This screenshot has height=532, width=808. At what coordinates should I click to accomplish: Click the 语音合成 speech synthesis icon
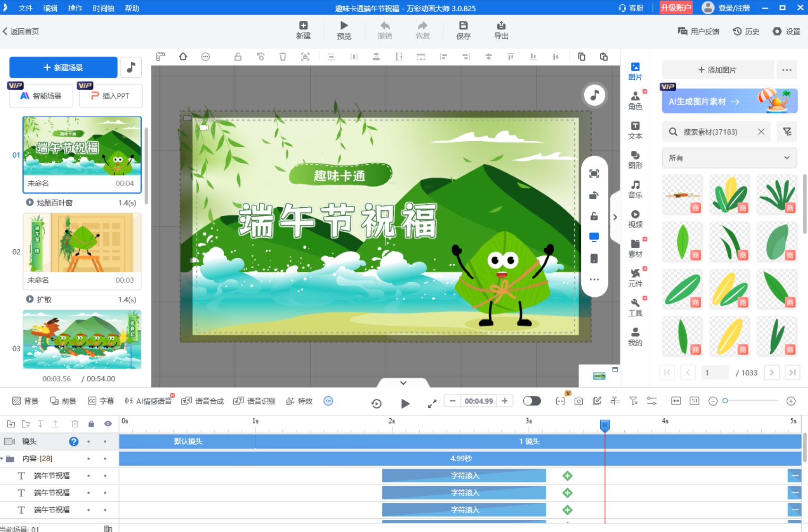(x=201, y=401)
